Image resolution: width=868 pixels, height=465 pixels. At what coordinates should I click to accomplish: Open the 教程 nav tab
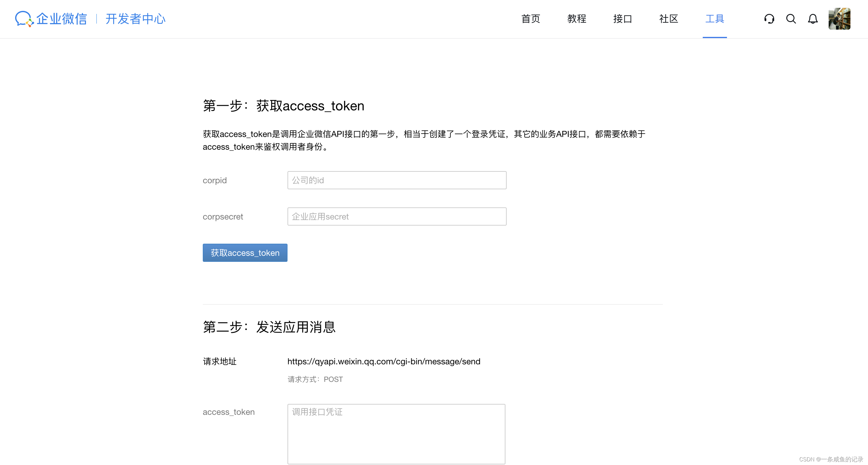coord(577,19)
